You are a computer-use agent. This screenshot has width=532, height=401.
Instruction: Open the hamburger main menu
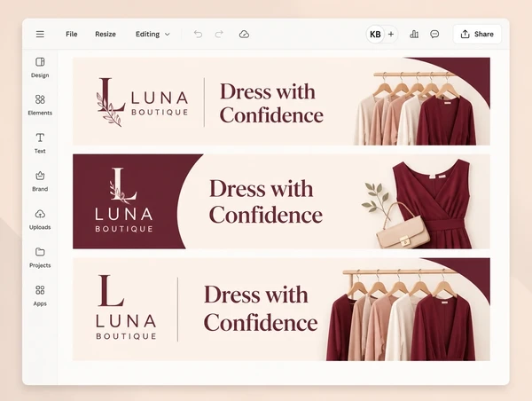tap(40, 34)
